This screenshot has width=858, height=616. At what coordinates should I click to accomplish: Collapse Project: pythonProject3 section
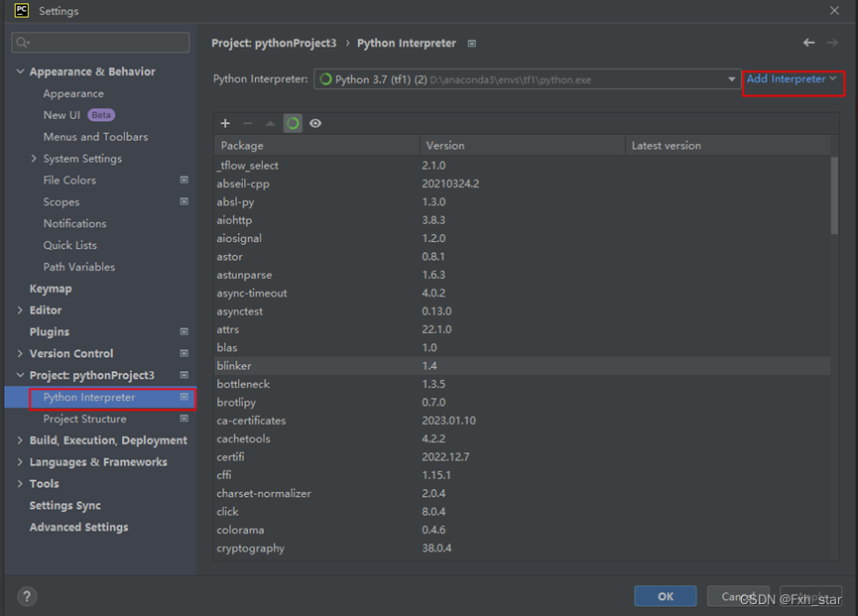(20, 375)
